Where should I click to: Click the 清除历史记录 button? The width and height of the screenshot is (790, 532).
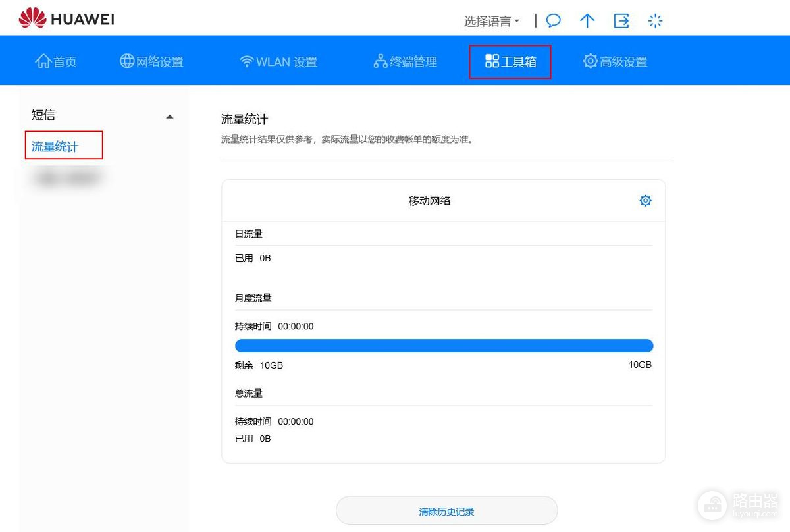(446, 511)
